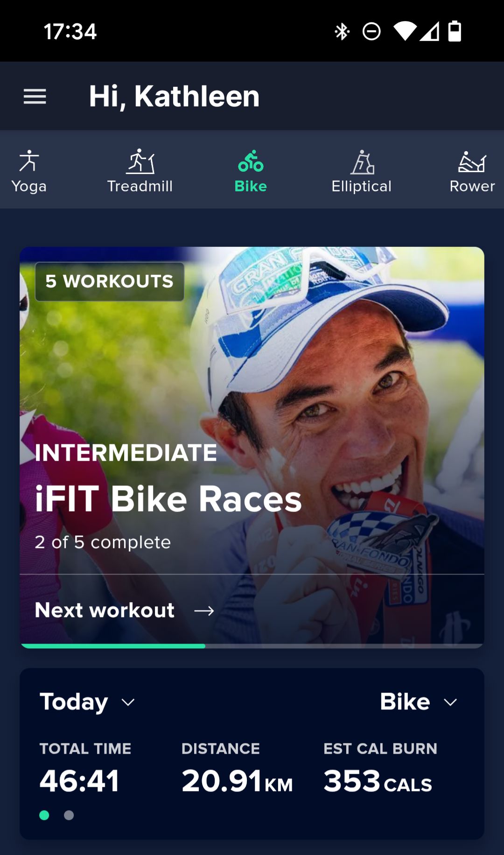Tap the green series progress bar
Viewport: 504px width, 855px height.
click(x=113, y=646)
